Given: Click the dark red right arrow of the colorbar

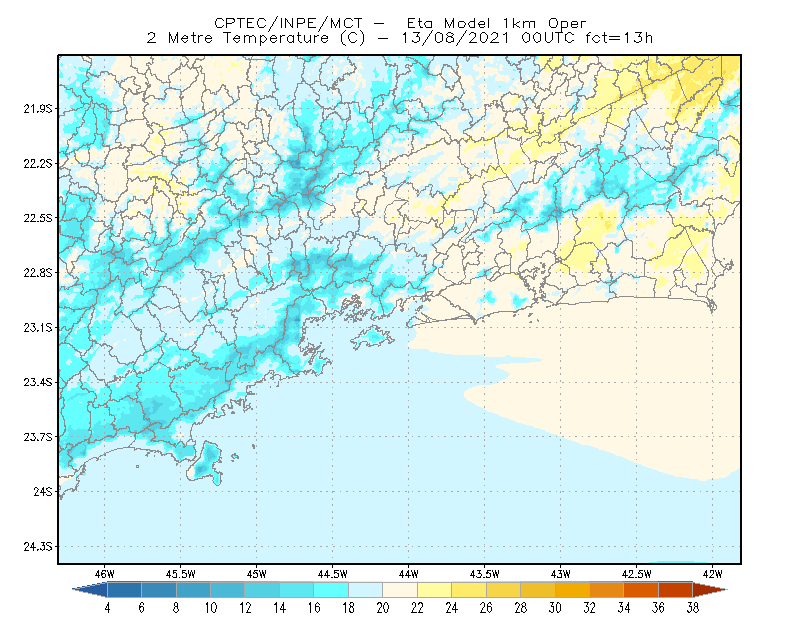Looking at the screenshot, I should point(710,590).
